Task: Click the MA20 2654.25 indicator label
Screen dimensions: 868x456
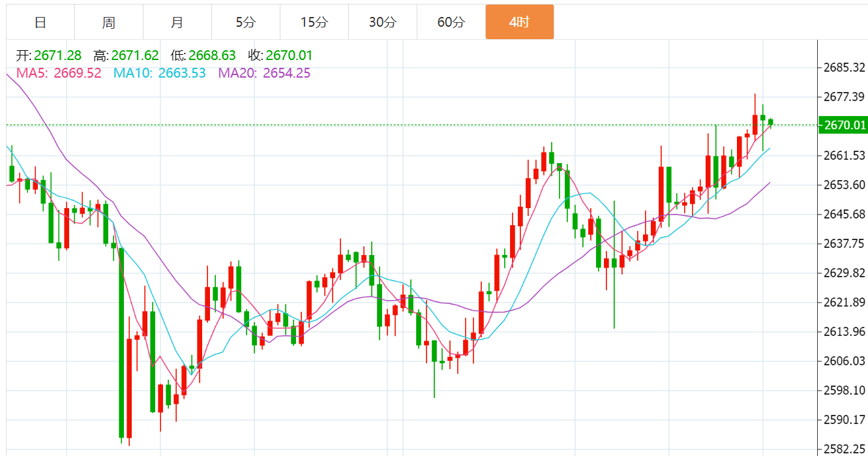Action: (264, 73)
